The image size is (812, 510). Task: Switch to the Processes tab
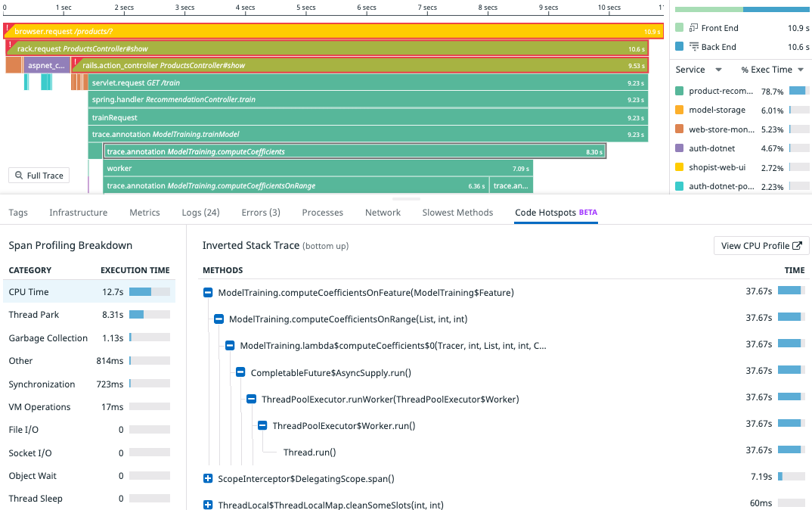323,213
